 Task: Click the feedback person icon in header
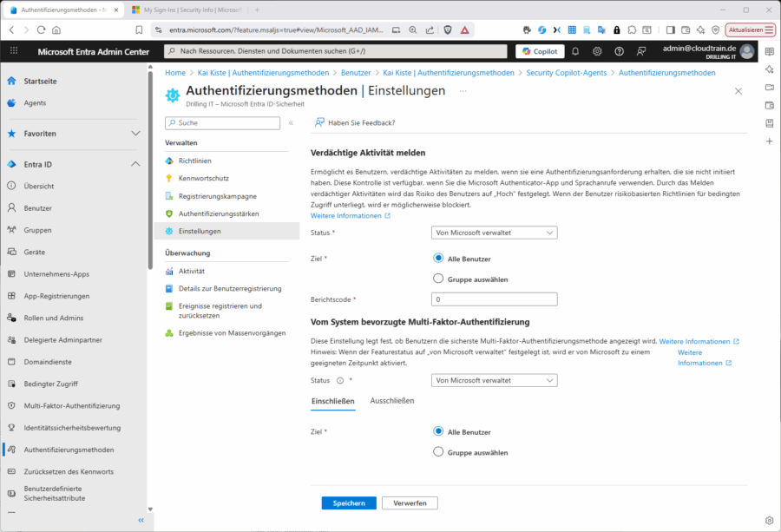coord(641,51)
